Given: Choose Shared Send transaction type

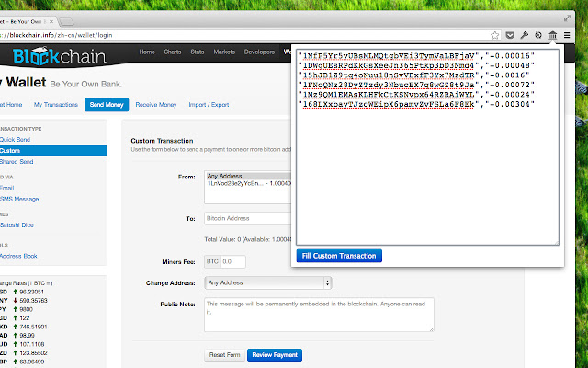Looking at the screenshot, I should tap(17, 162).
